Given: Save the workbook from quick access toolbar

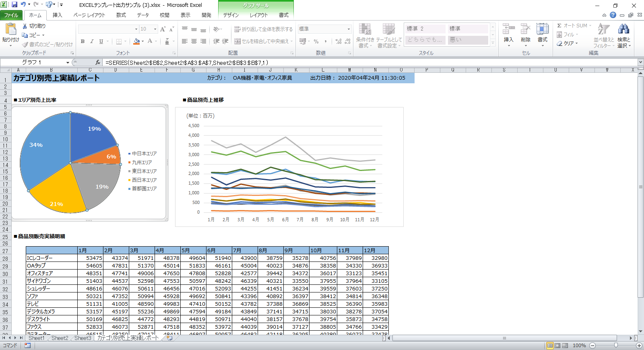Looking at the screenshot, I should [14, 5].
